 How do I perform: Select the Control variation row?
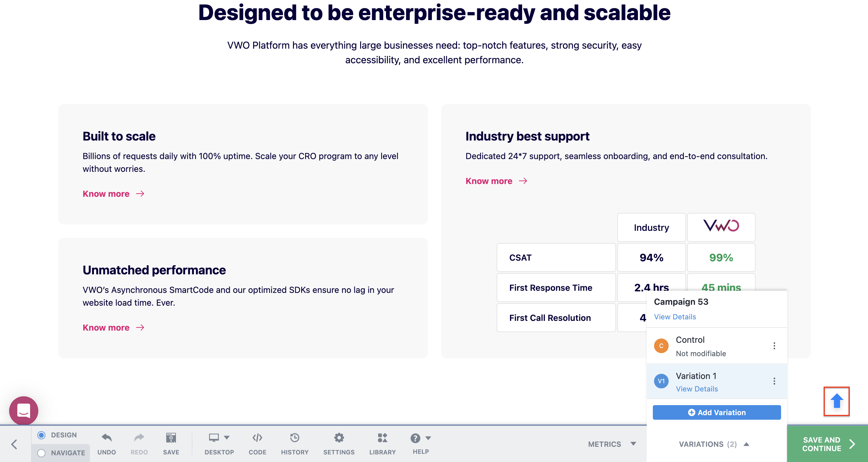point(717,346)
